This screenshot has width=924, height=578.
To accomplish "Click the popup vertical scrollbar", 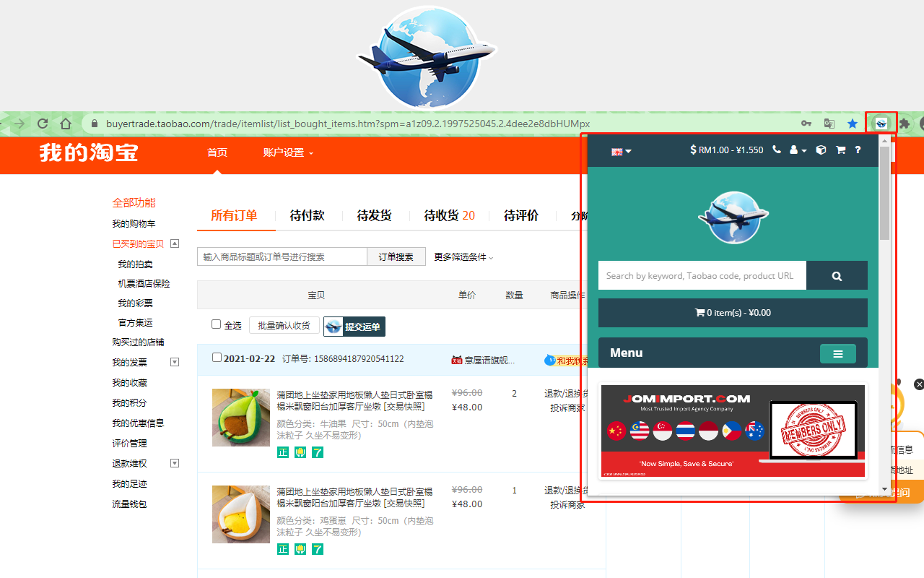I will pos(884,193).
